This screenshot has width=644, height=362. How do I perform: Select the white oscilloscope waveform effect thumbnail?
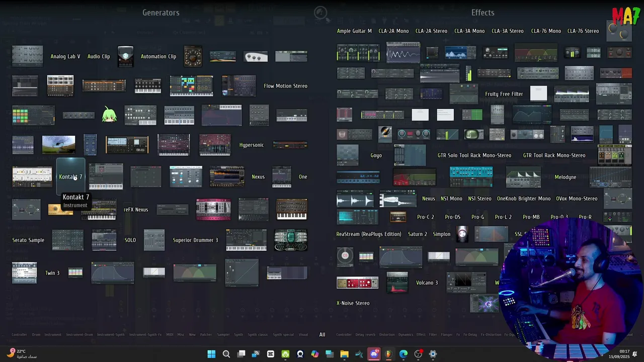[x=403, y=52]
